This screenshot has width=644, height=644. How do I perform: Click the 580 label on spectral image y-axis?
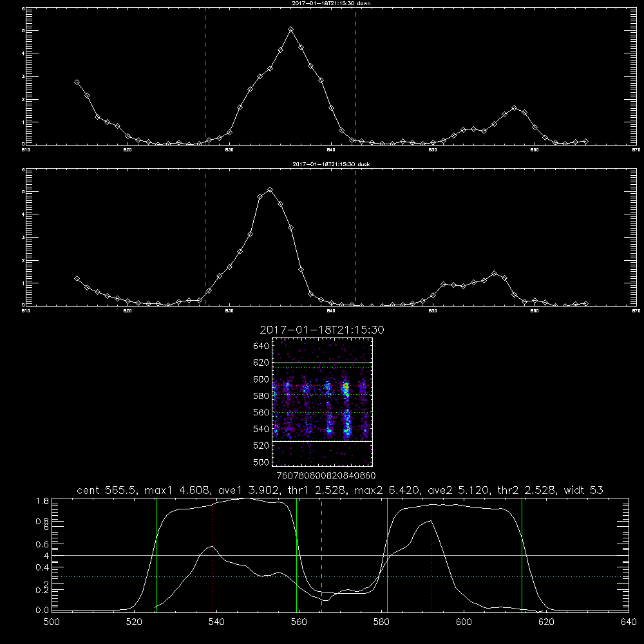tap(261, 396)
